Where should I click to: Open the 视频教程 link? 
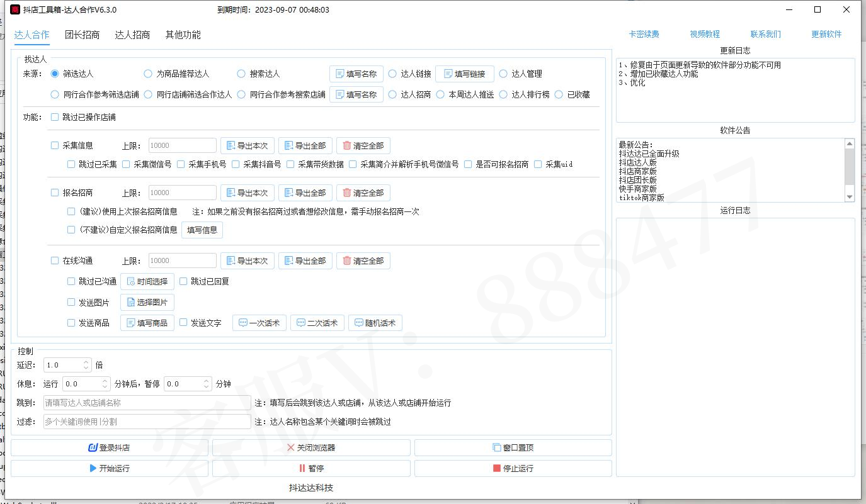coord(705,34)
